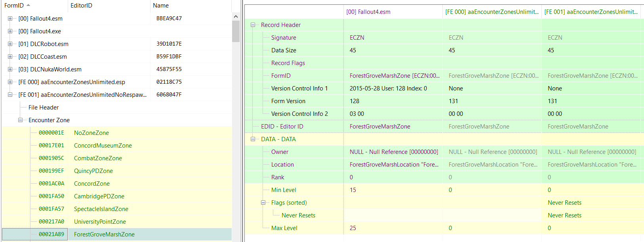Image resolution: width=644 pixels, height=242 pixels.
Task: Click the Max Level row label
Action: (284, 228)
